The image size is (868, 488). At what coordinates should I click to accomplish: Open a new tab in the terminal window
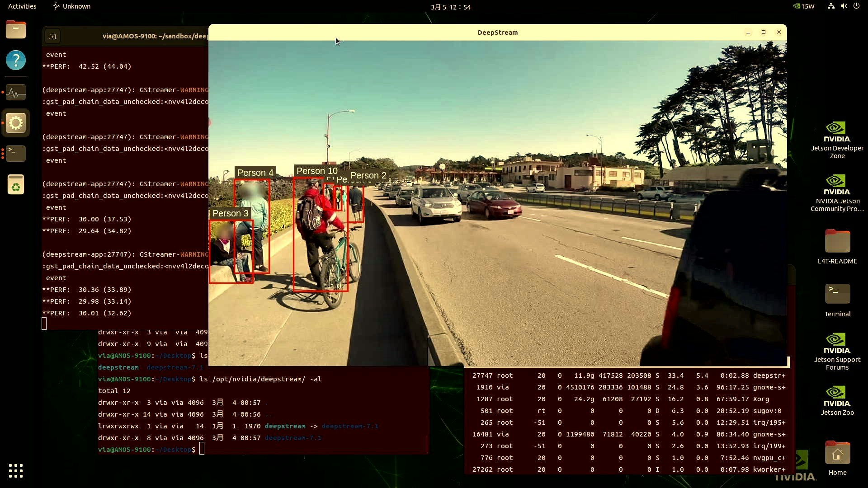click(53, 36)
